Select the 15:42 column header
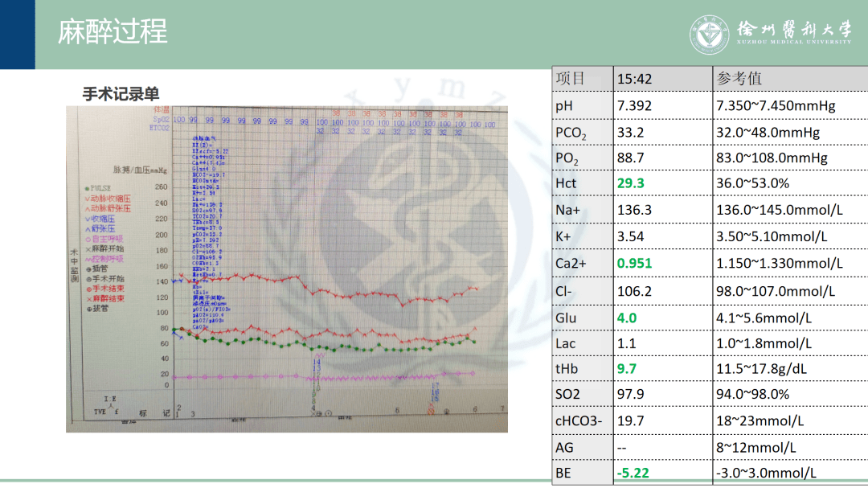The image size is (868, 488). pyautogui.click(x=635, y=79)
